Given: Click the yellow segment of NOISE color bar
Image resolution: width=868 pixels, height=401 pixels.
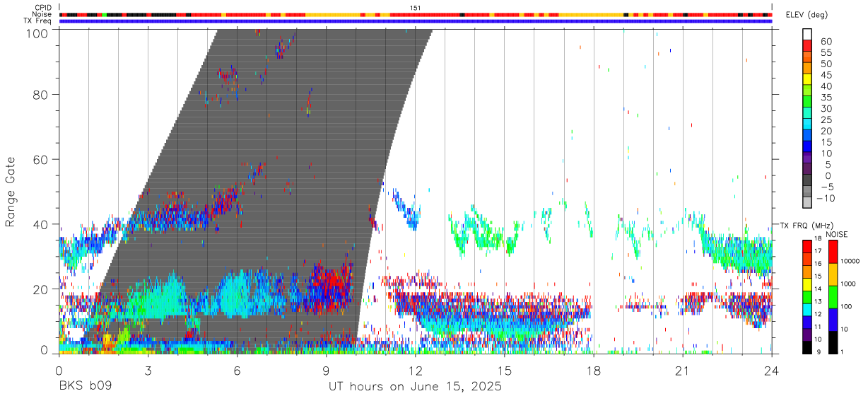Looking at the screenshot, I should (x=832, y=274).
